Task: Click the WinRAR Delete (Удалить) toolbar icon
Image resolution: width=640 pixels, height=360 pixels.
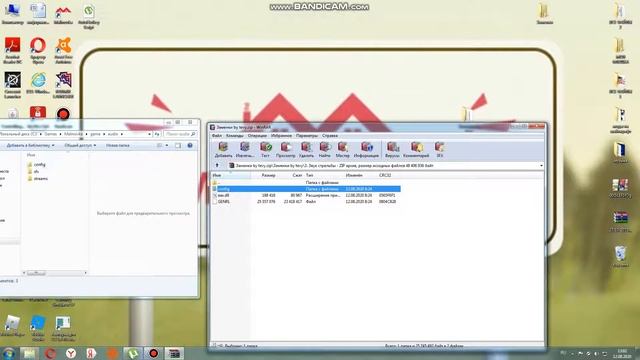Action: (306, 149)
